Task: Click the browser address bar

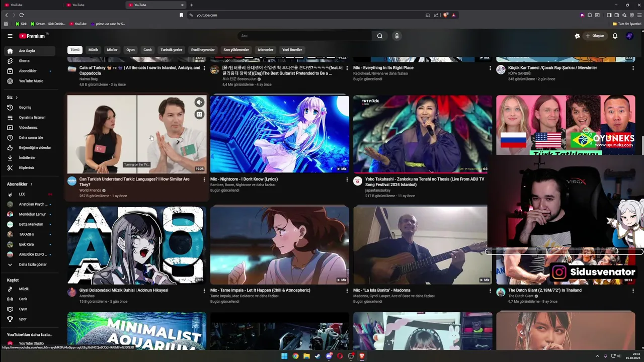Action: (307, 15)
